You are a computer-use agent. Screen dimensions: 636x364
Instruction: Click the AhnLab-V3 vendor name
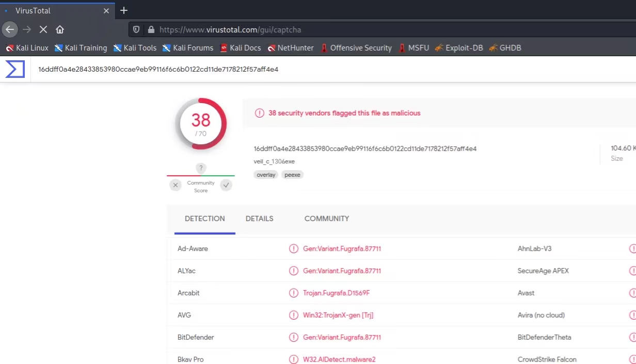pos(534,249)
